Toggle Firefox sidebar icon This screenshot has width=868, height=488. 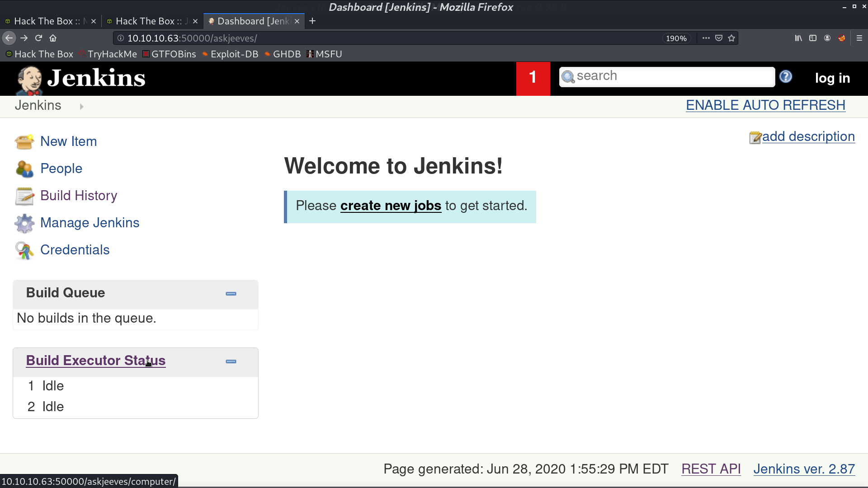coord(813,38)
